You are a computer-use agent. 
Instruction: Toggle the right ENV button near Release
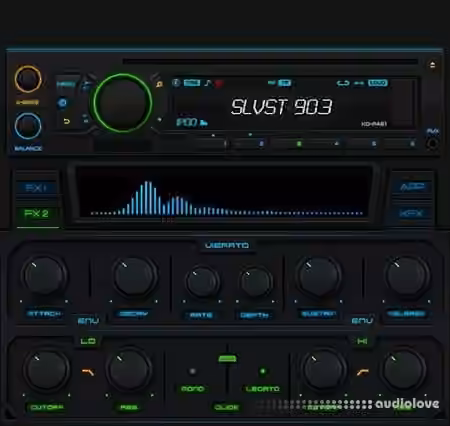(x=362, y=321)
